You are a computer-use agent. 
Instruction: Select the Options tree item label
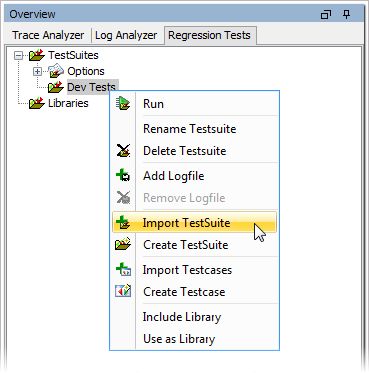click(x=86, y=71)
